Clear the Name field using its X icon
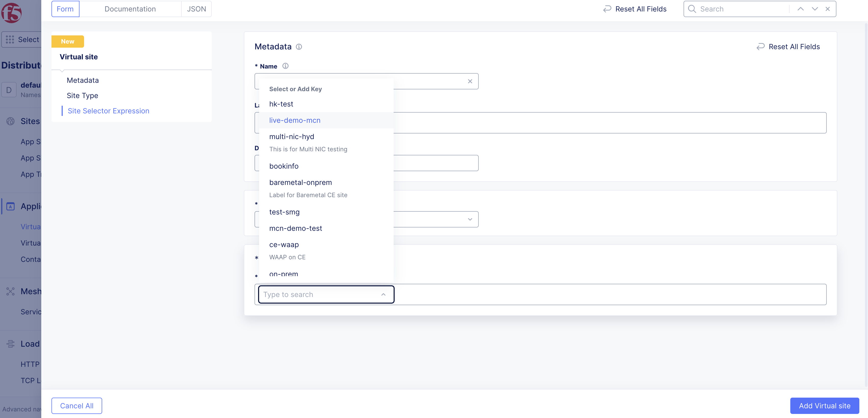 coord(470,81)
